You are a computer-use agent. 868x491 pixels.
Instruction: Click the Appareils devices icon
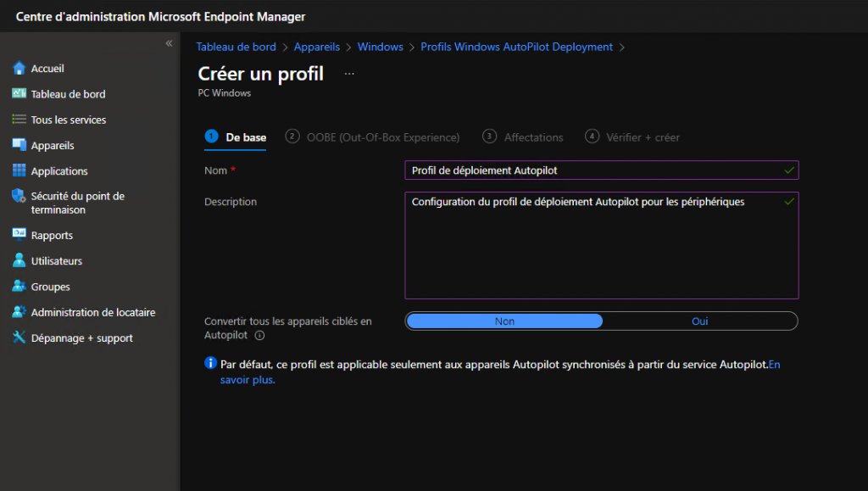pos(19,145)
